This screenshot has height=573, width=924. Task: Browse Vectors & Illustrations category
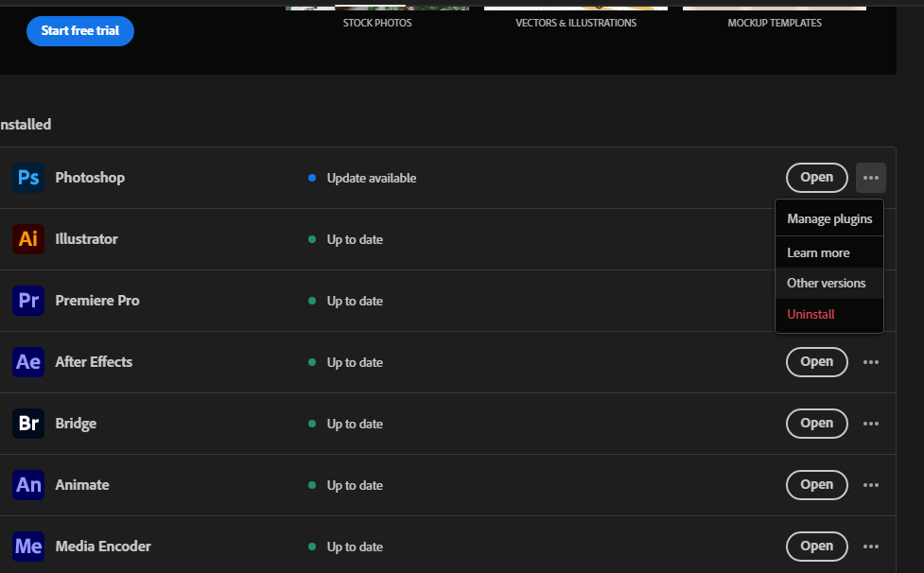coord(576,23)
